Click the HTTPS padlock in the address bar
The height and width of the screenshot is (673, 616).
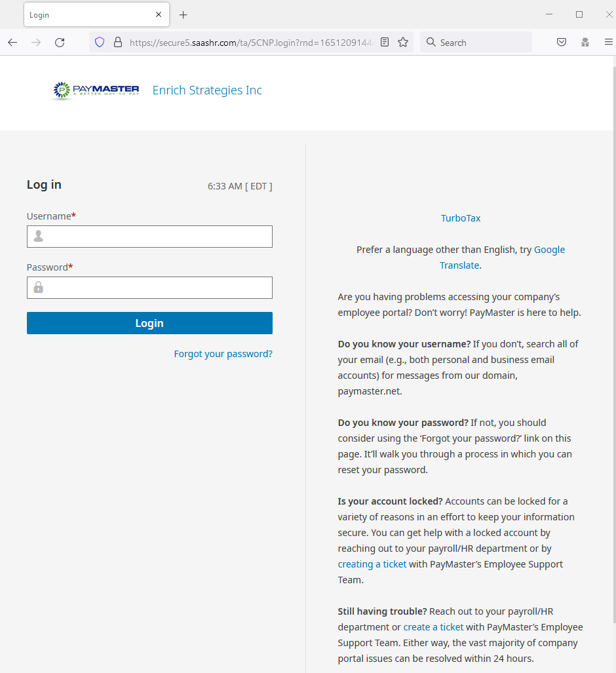pos(117,41)
